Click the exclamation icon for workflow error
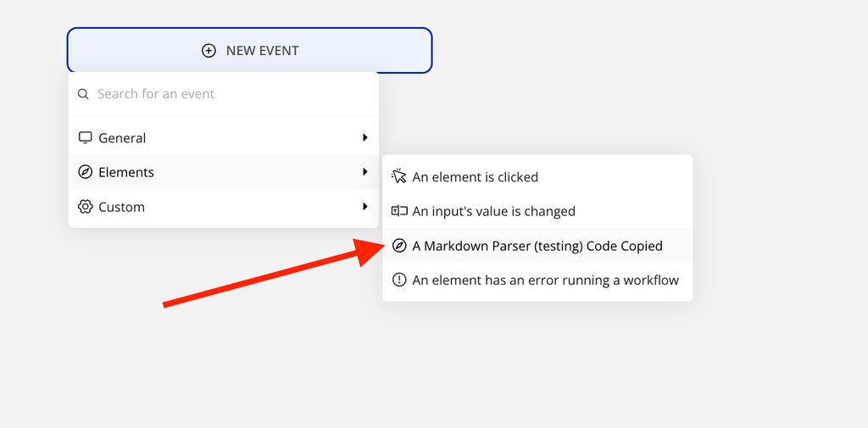This screenshot has width=868, height=428. click(x=399, y=280)
